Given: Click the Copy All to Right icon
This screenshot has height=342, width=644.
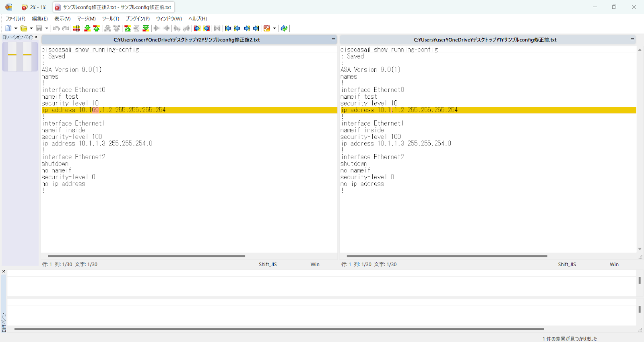Looking at the screenshot, I should click(x=197, y=28).
